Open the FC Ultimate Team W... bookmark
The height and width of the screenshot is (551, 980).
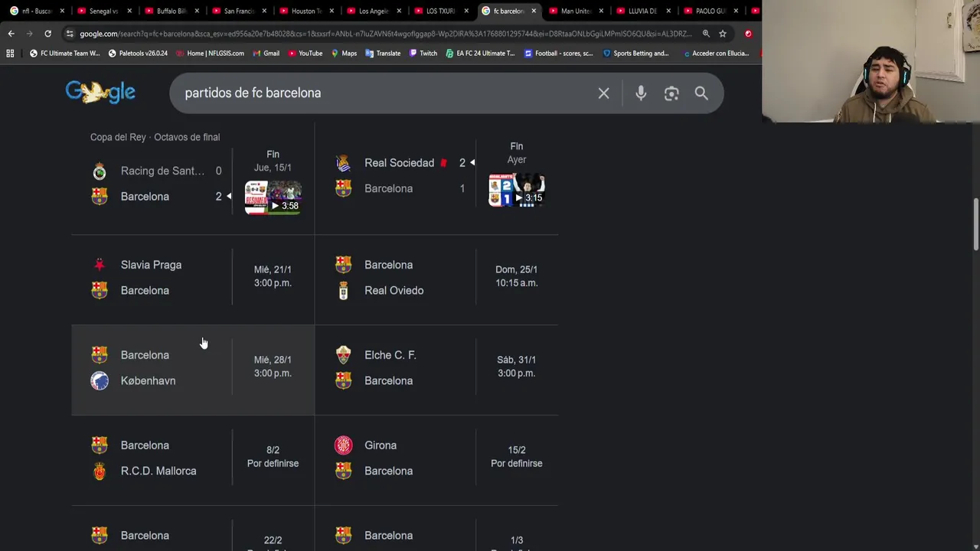click(x=64, y=54)
